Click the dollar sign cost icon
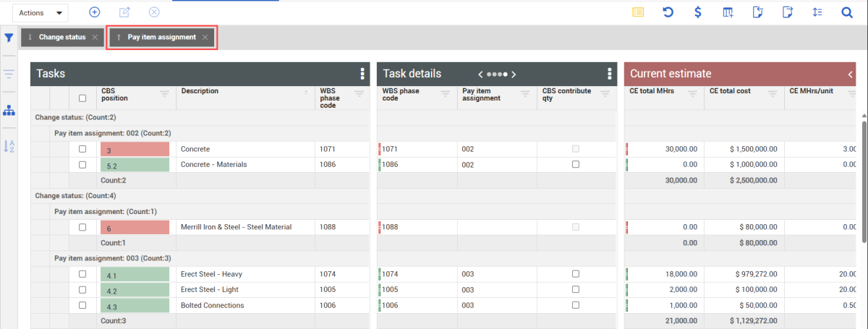This screenshot has height=329, width=868. [x=697, y=12]
